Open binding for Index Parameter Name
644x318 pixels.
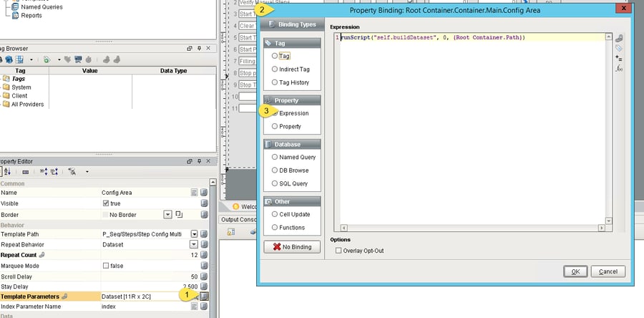tap(204, 307)
